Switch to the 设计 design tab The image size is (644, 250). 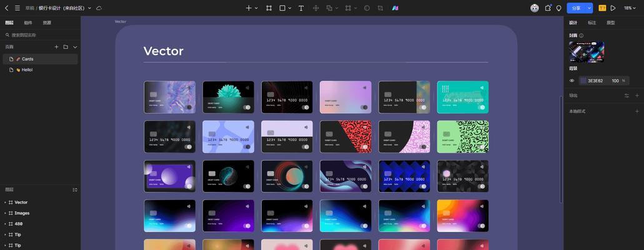pyautogui.click(x=573, y=22)
